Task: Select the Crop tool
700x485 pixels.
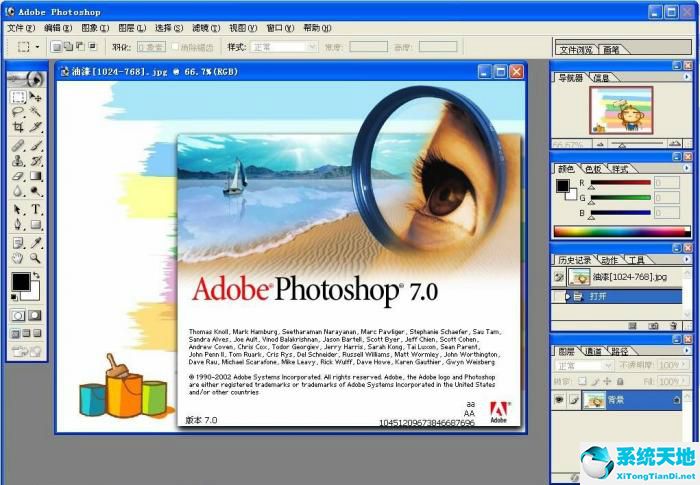Action: (18, 127)
